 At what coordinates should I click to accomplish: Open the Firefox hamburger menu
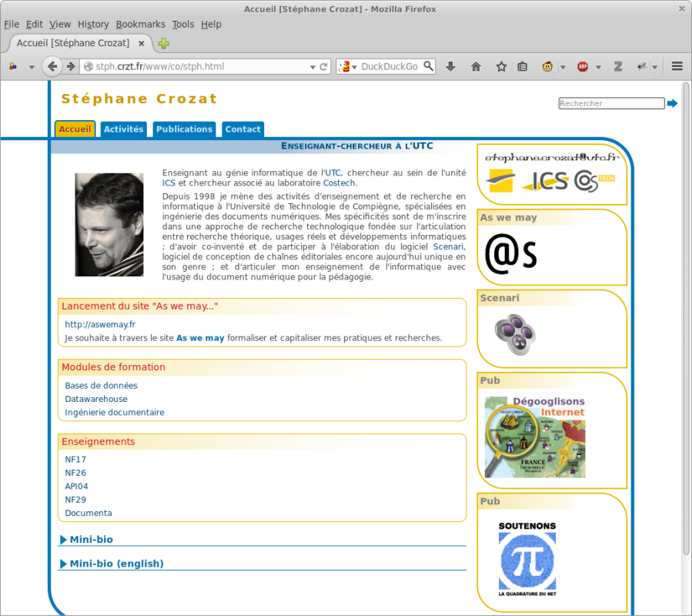(x=677, y=66)
